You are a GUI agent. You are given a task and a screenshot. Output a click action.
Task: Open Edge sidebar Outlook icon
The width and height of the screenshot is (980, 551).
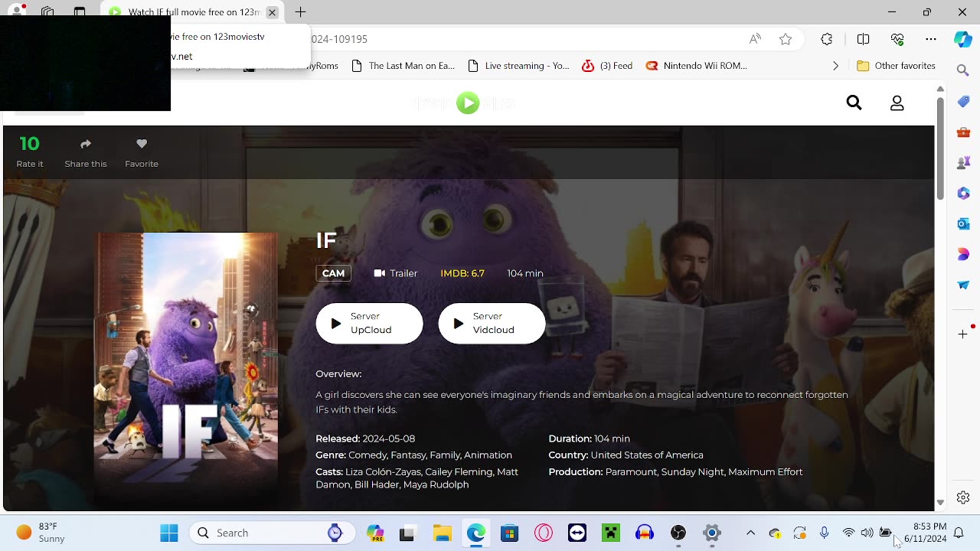click(x=963, y=223)
